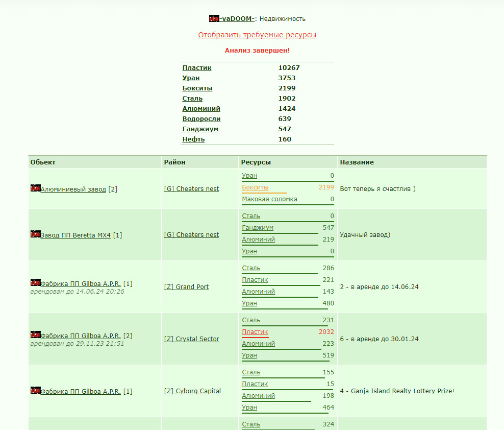504x430 pixels.
Task: Click Алюминий resource in Crystal Sector row
Action: [x=259, y=344]
